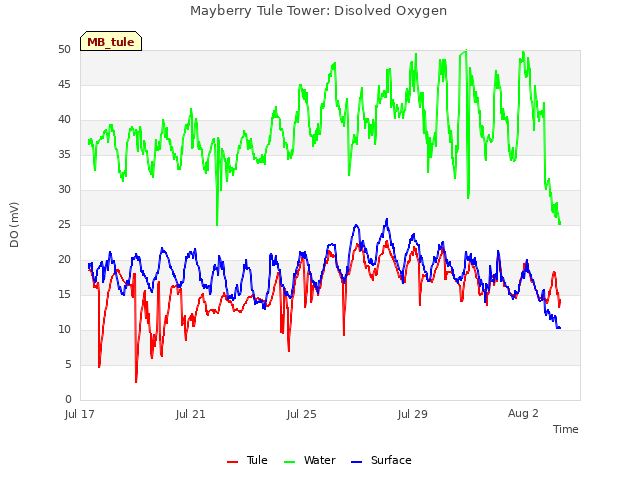Screen dimensions: 640x480
Task: Click the Aug 2 x-axis tick label
Action: click(523, 413)
